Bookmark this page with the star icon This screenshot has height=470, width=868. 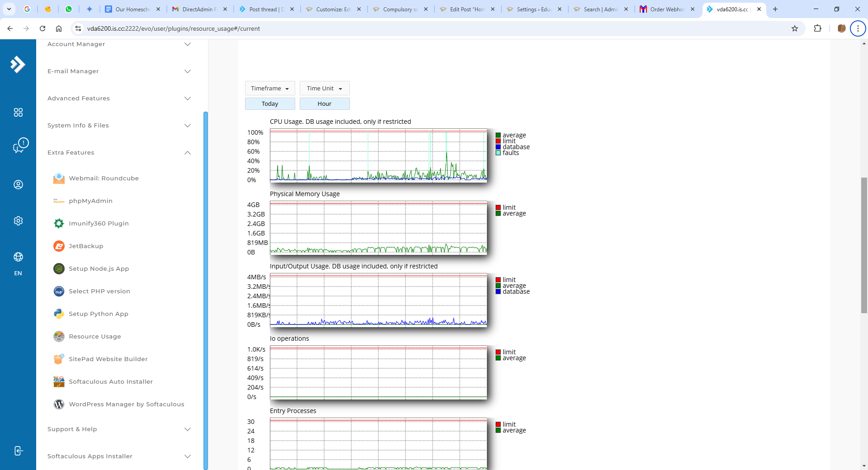795,28
